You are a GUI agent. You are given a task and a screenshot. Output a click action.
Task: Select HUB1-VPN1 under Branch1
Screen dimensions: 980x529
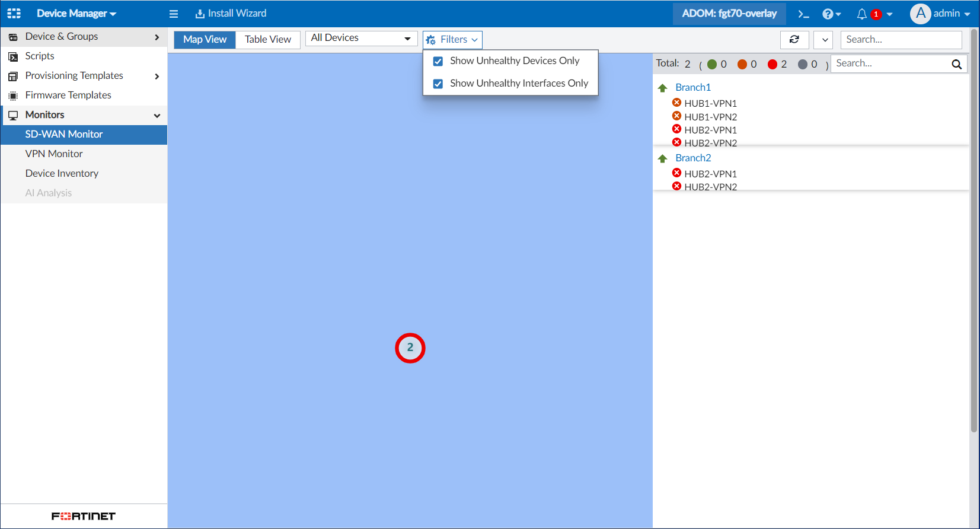click(x=710, y=104)
